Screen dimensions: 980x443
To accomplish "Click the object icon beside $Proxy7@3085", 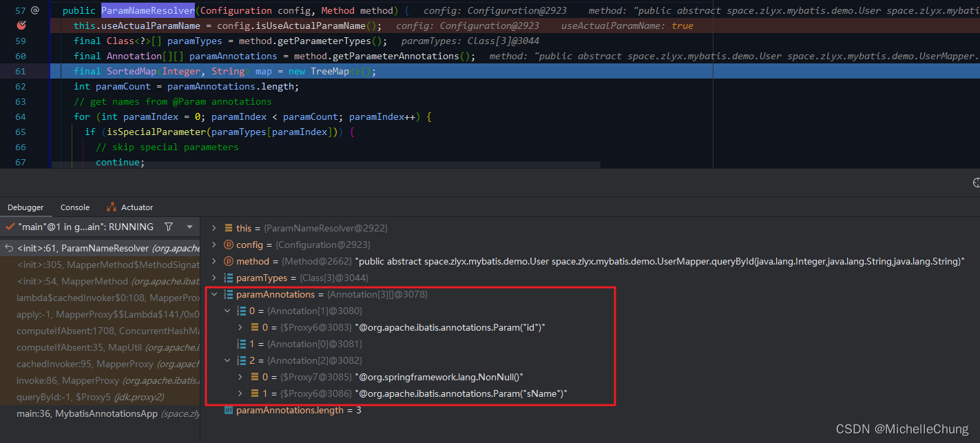I will tap(255, 377).
